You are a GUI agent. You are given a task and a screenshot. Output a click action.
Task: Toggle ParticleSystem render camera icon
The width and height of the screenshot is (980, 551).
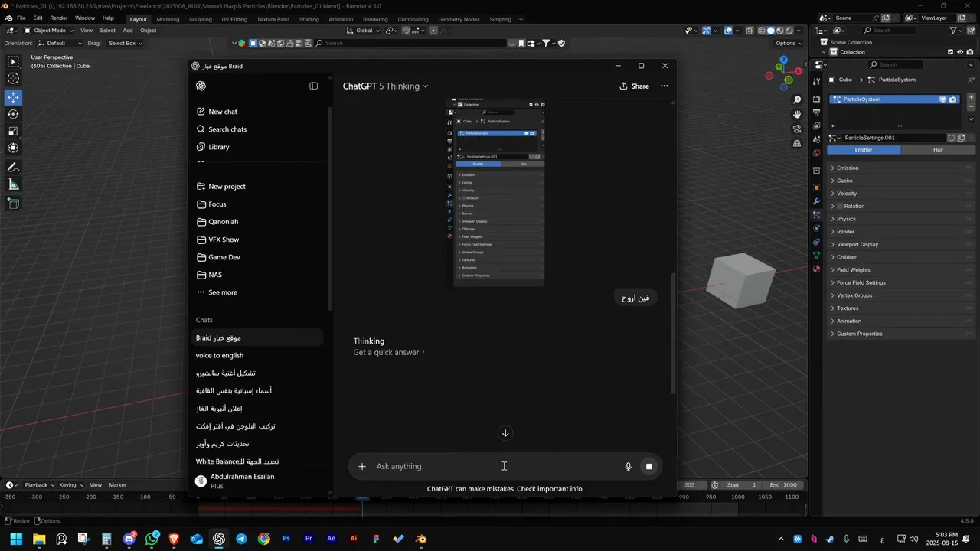coord(952,99)
